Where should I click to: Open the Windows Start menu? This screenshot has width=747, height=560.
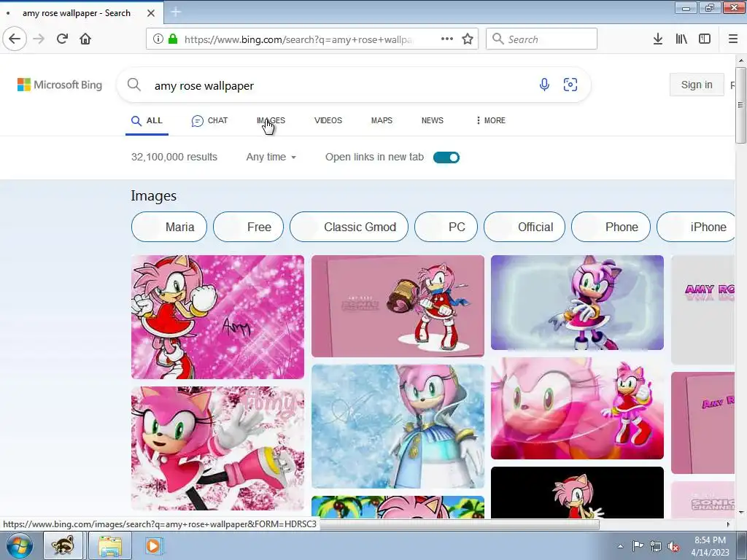pyautogui.click(x=20, y=545)
